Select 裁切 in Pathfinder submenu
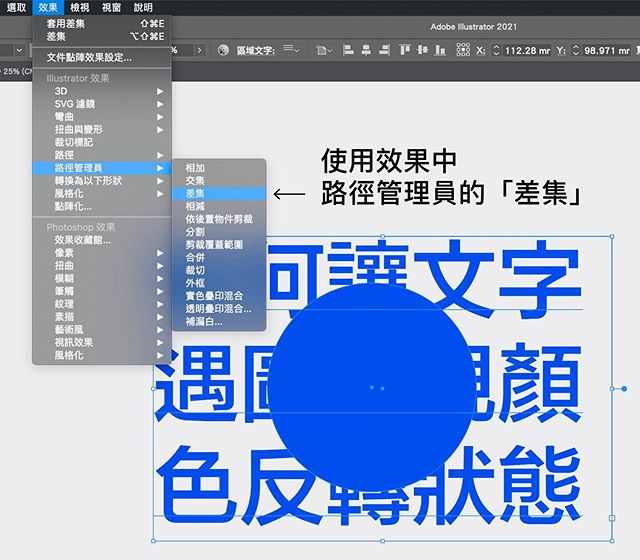 click(219, 270)
